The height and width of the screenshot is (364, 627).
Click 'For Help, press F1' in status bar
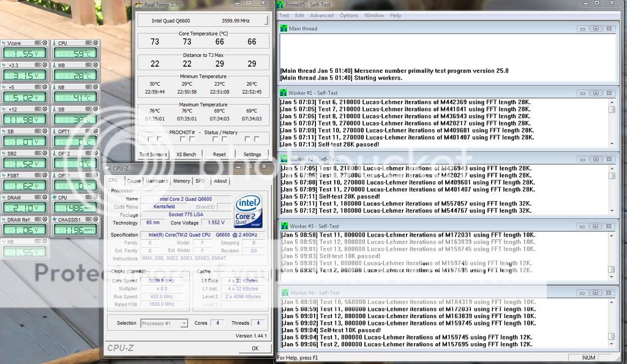[x=298, y=358]
